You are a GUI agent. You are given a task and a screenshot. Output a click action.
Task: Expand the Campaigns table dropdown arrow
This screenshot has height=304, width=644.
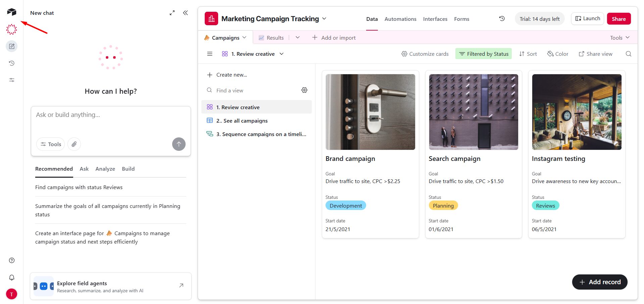tap(244, 38)
